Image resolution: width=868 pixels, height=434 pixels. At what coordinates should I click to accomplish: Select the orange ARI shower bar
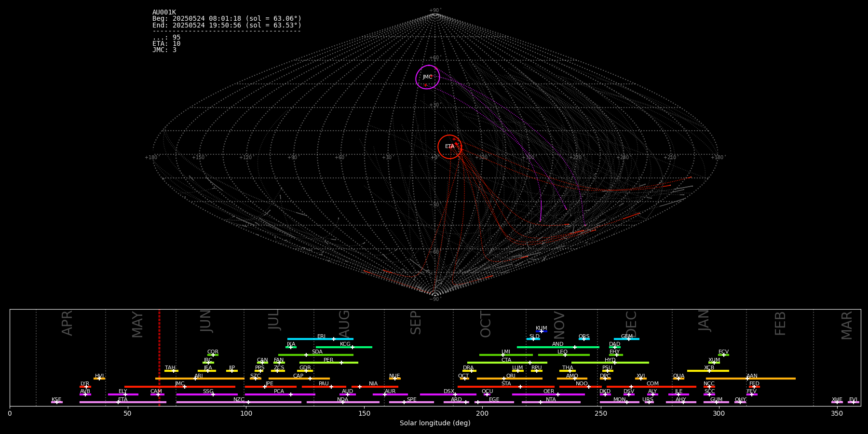(x=200, y=379)
